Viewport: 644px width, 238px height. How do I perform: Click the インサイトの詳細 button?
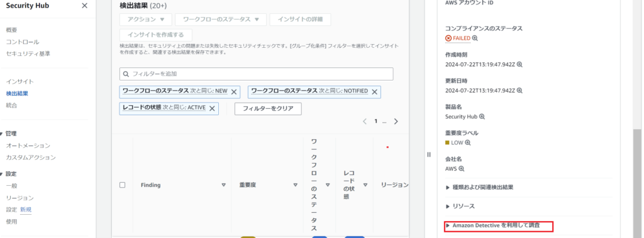pyautogui.click(x=300, y=20)
